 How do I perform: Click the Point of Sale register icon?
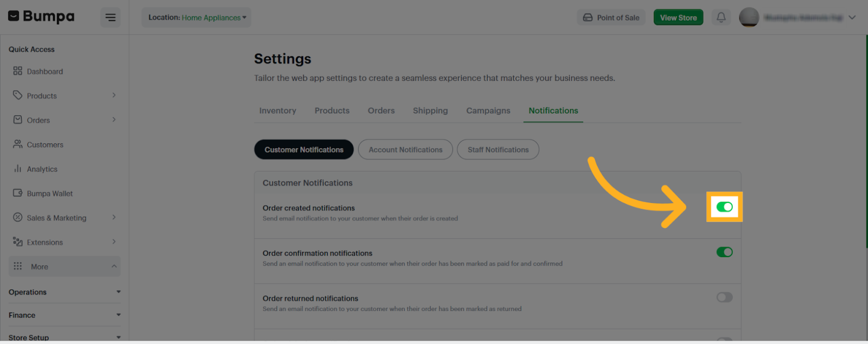click(x=588, y=18)
